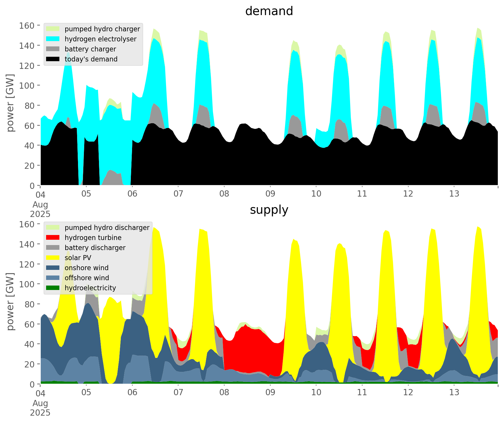The width and height of the screenshot is (504, 423).
Task: Click the 11 date tick under supply chart
Action: coord(362,393)
